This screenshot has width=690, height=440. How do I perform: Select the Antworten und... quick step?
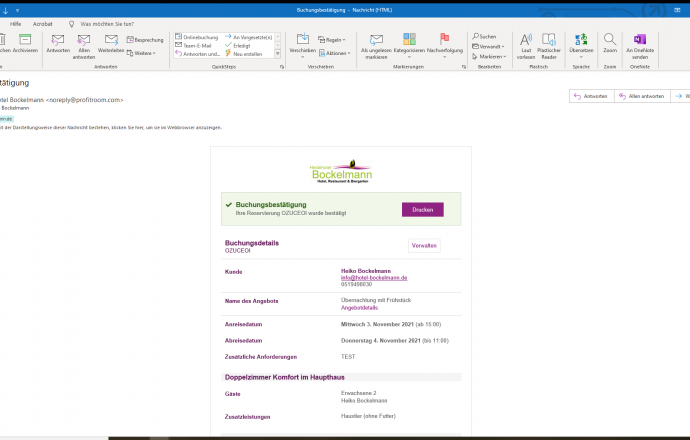[x=198, y=54]
